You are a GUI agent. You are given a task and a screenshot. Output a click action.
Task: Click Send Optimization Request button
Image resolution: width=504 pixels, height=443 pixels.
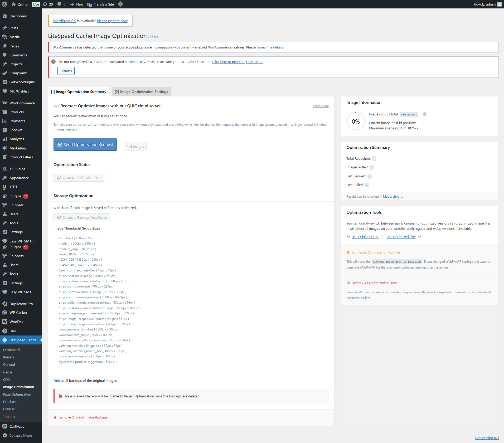(x=85, y=144)
